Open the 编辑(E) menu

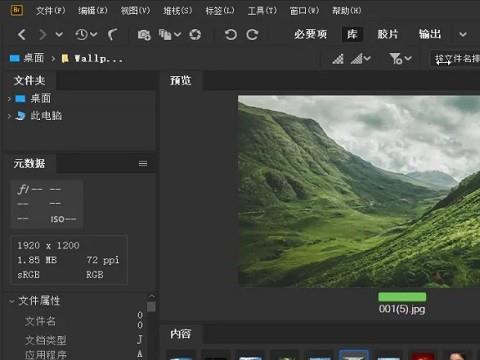coord(93,11)
